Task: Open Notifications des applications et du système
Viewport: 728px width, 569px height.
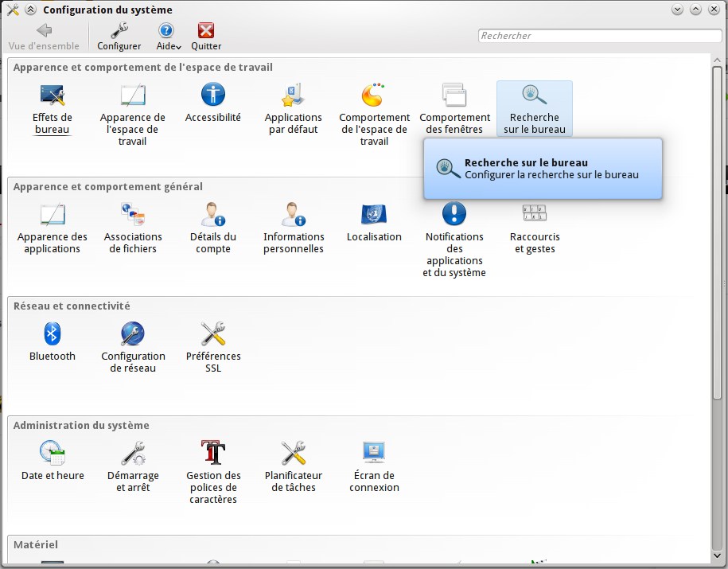Action: (x=454, y=240)
